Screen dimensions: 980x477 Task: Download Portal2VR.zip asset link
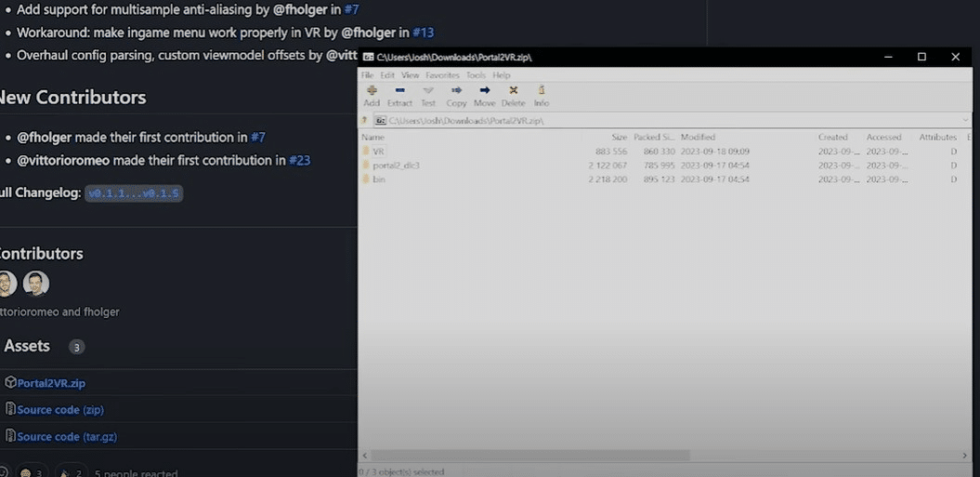[51, 383]
